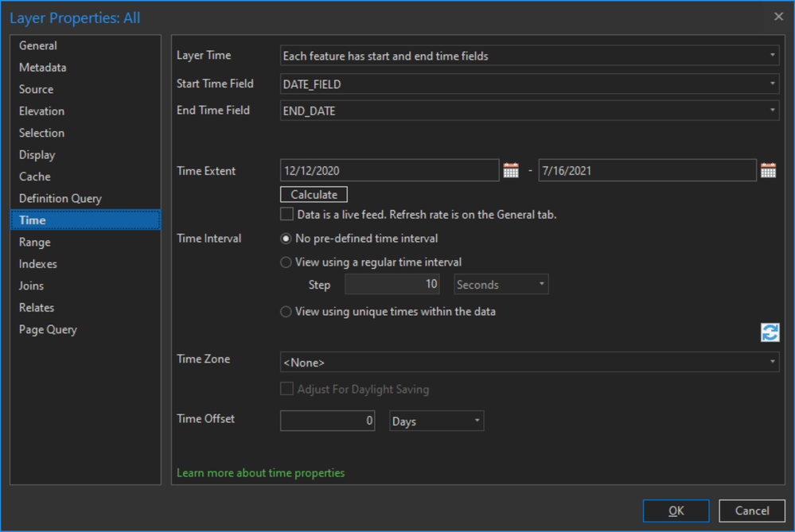Click the Time Offset value field
The height and width of the screenshot is (532, 795).
pyautogui.click(x=328, y=421)
